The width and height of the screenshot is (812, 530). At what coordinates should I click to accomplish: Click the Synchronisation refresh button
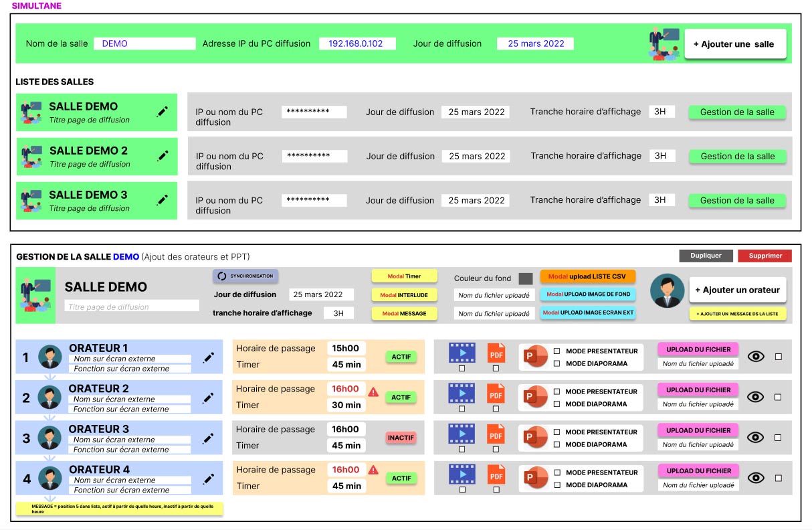(x=245, y=276)
